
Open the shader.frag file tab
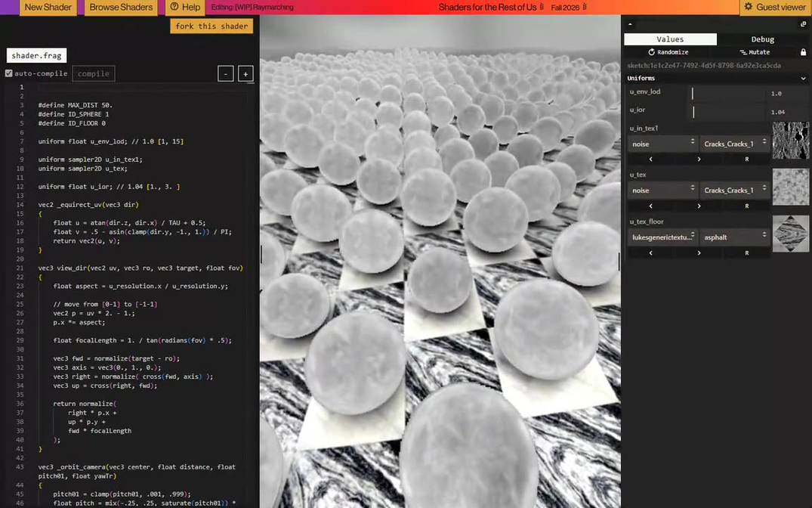click(36, 55)
